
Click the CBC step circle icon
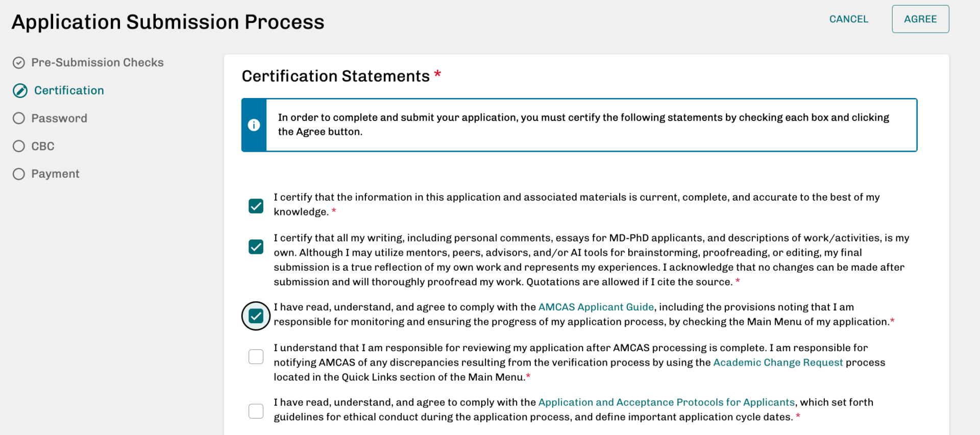tap(19, 146)
